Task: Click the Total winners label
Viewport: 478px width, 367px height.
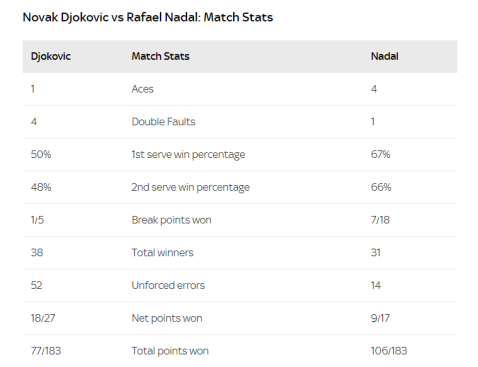Action: [162, 252]
